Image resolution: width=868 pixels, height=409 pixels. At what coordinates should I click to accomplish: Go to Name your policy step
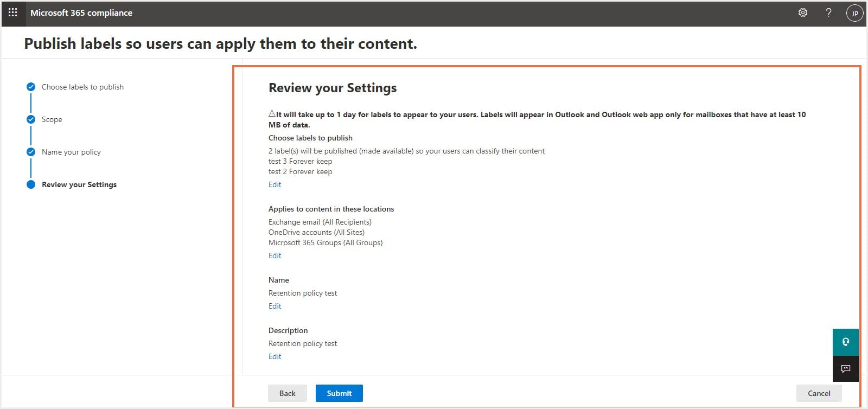[71, 152]
